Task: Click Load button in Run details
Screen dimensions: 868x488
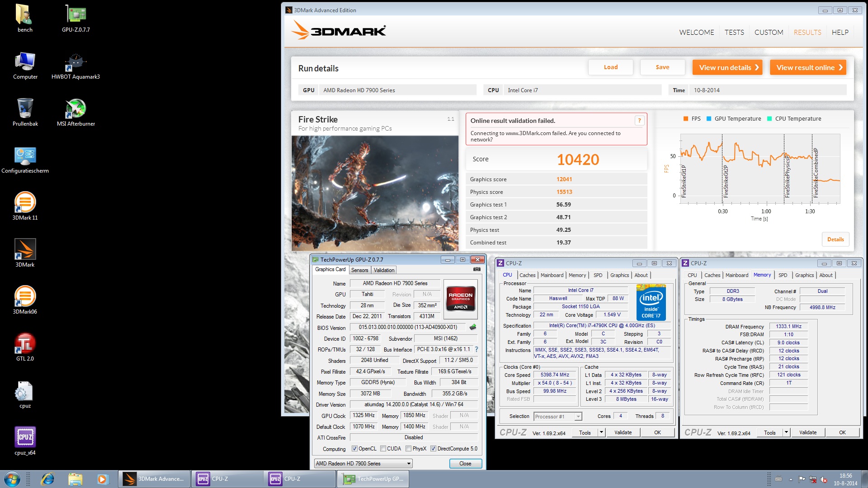Action: tap(611, 67)
